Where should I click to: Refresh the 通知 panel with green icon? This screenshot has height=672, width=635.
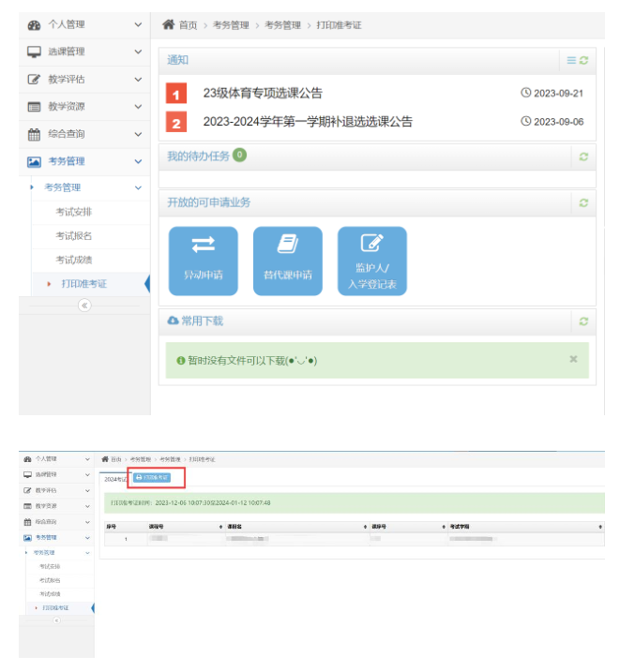tap(584, 61)
